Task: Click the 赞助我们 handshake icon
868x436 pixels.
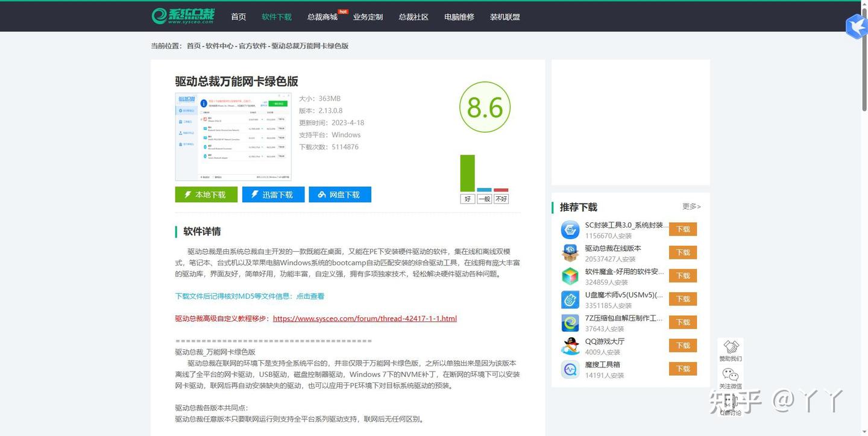Action: click(x=731, y=347)
